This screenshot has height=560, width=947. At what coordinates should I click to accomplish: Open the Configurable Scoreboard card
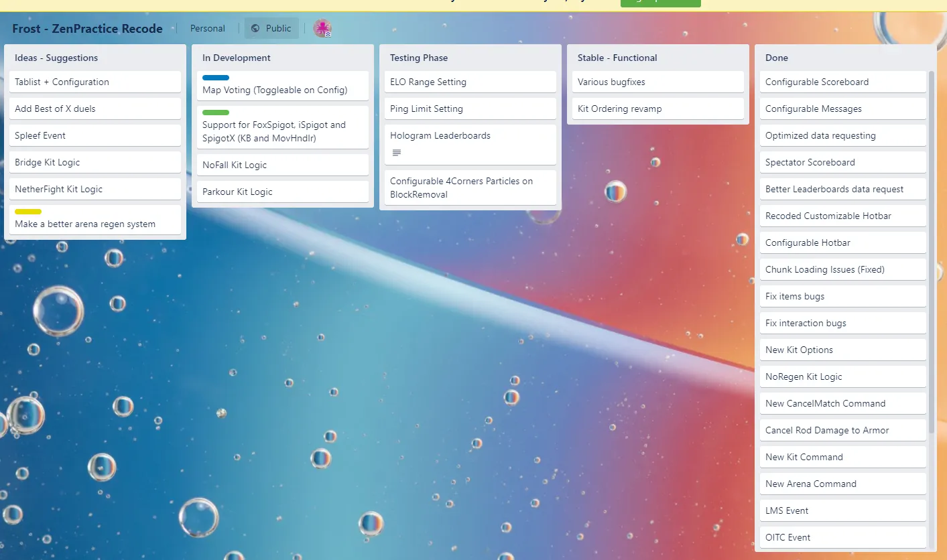click(842, 82)
